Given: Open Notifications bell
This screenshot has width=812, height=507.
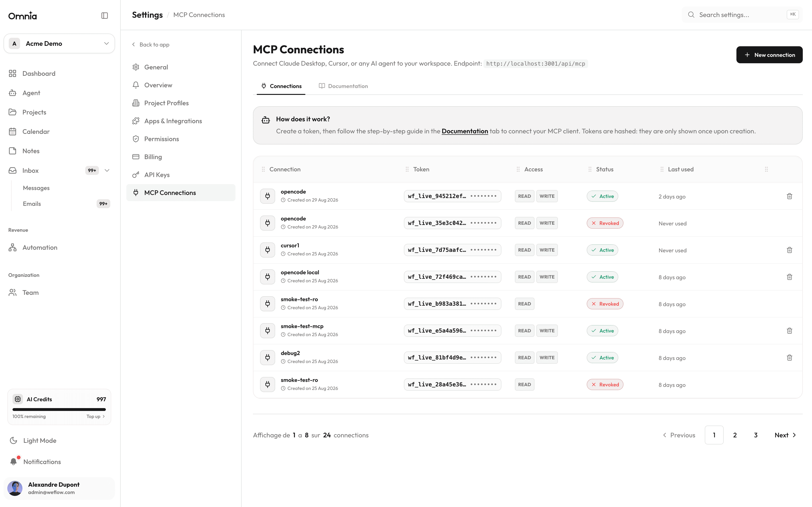Looking at the screenshot, I should click(x=13, y=462).
